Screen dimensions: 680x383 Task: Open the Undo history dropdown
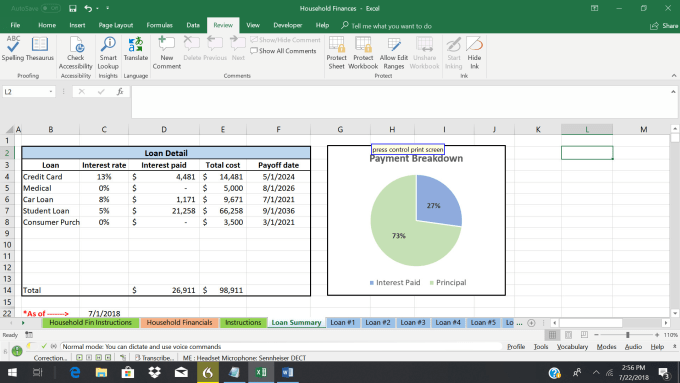click(97, 8)
